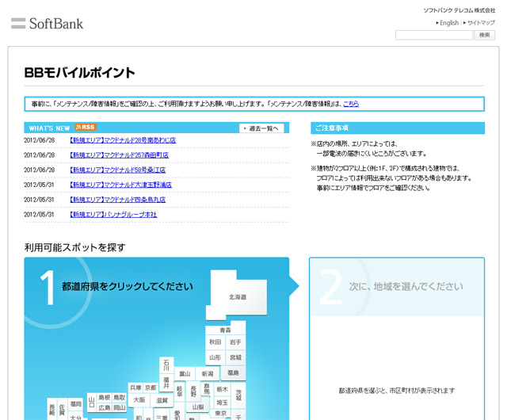Image resolution: width=507 pixels, height=420 pixels.
Task: Click 秋田 prefecture on the map
Action: 215,342
